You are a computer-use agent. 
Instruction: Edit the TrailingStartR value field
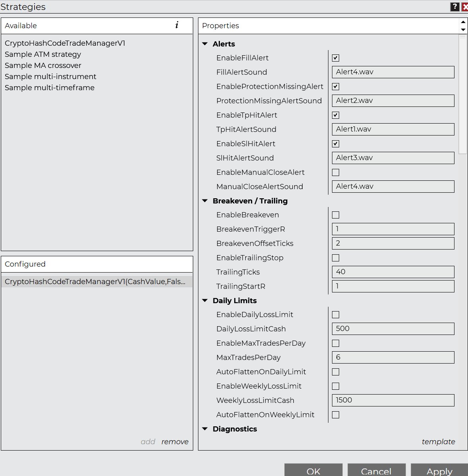[393, 286]
